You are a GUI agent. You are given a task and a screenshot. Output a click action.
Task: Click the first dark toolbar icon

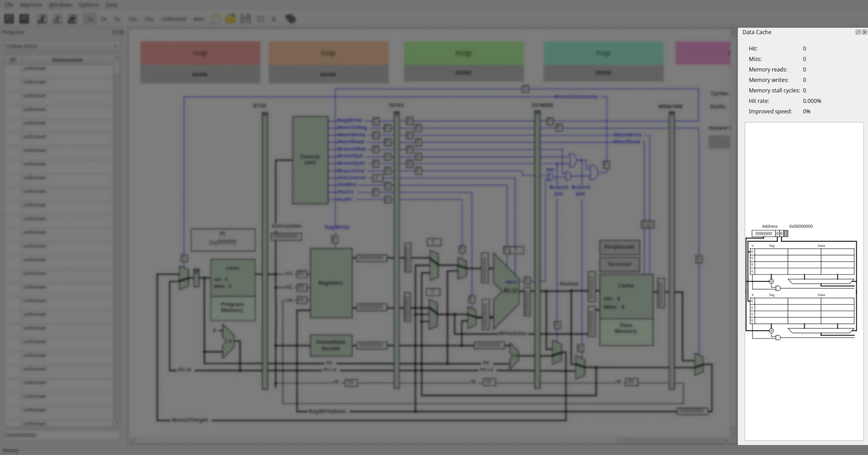point(9,19)
